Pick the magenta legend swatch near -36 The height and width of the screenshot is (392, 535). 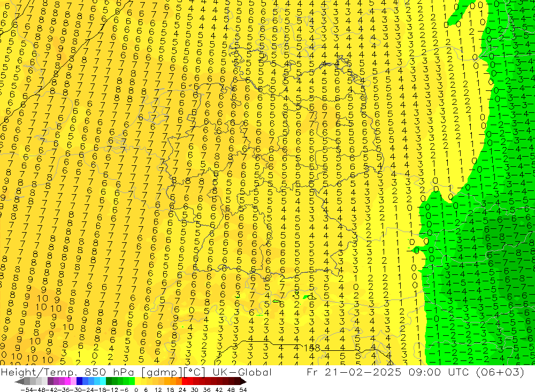point(67,381)
